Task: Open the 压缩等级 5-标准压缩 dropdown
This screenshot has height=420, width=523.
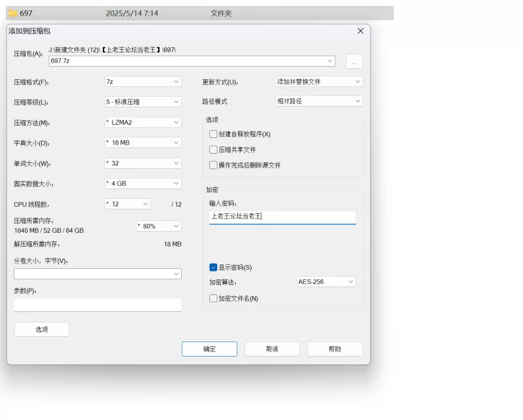Action: (143, 102)
